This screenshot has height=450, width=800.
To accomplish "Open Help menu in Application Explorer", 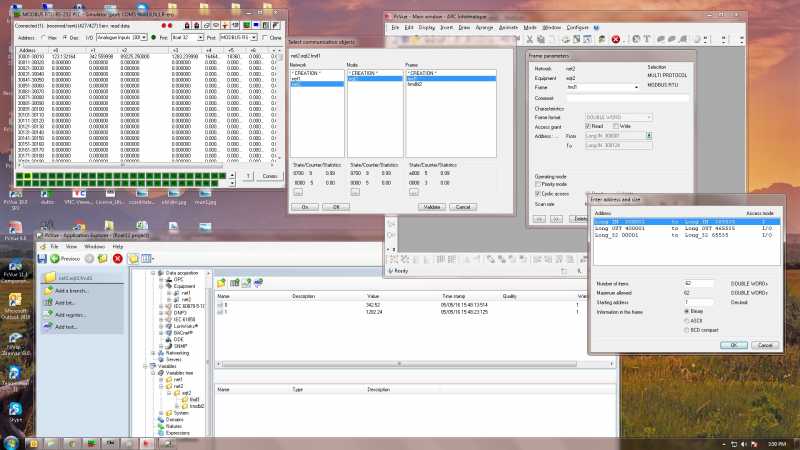I will click(118, 246).
